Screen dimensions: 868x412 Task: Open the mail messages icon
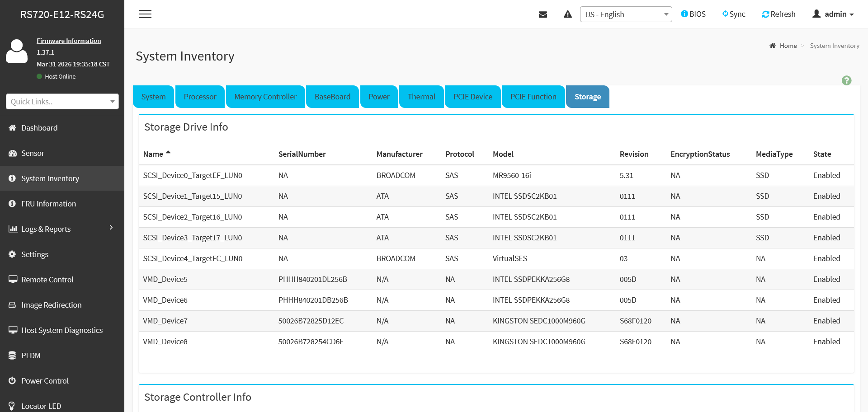(x=543, y=14)
